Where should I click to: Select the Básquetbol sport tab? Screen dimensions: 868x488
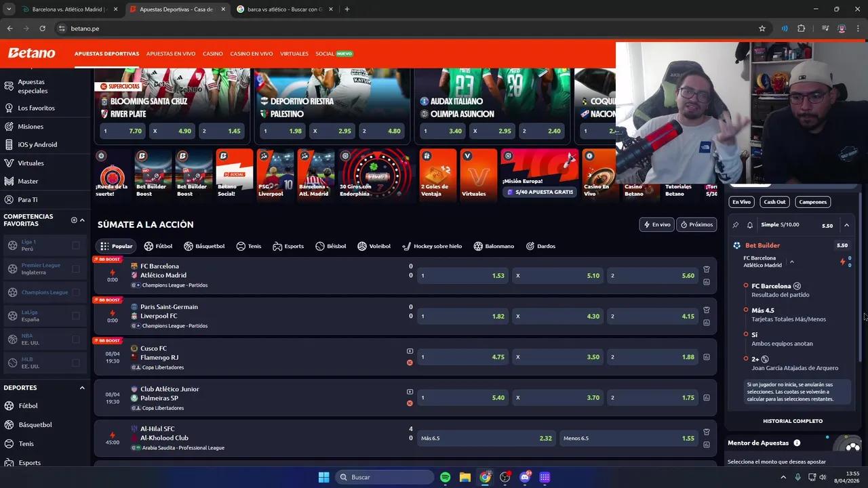coord(204,246)
